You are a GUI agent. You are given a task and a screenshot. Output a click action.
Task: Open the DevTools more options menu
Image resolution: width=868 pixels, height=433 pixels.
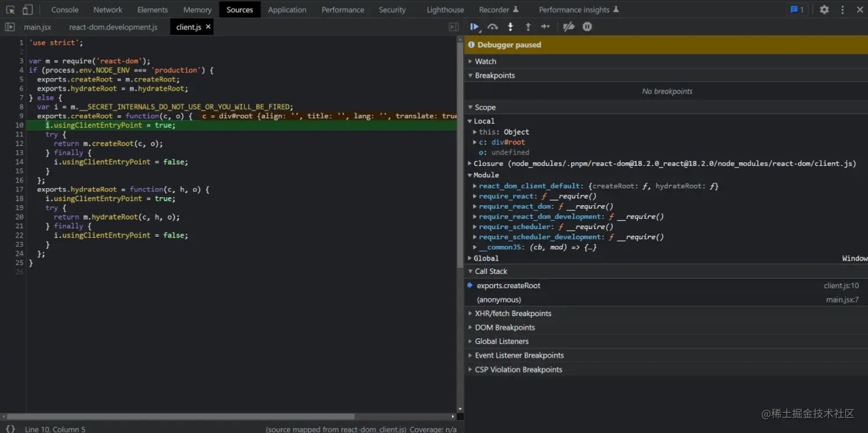842,10
